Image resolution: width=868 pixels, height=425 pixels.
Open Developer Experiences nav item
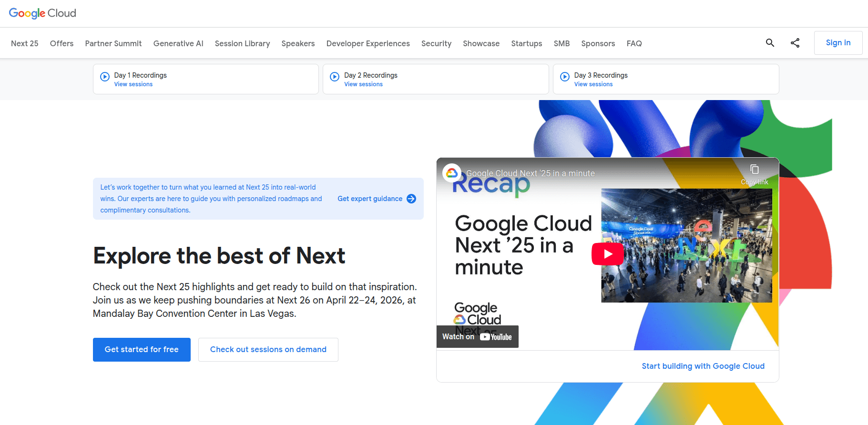[368, 43]
